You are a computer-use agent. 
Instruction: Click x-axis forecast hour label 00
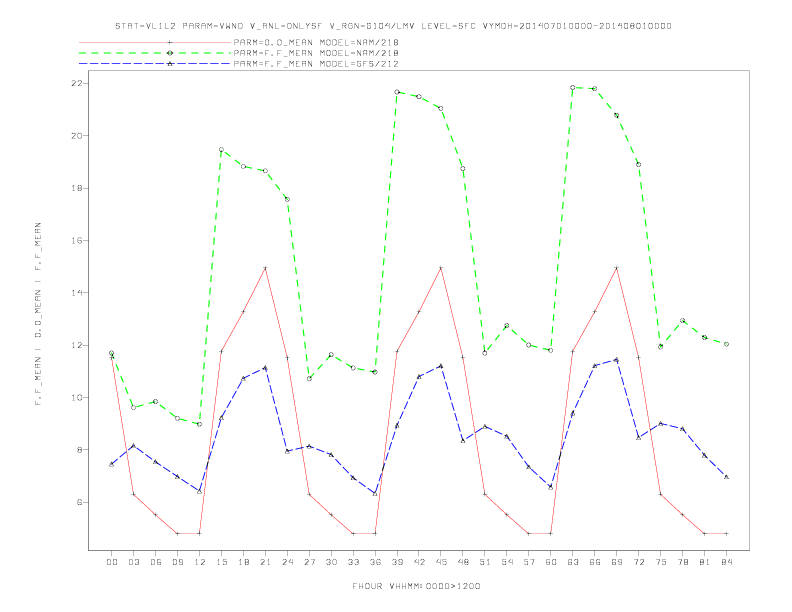pyautogui.click(x=112, y=562)
